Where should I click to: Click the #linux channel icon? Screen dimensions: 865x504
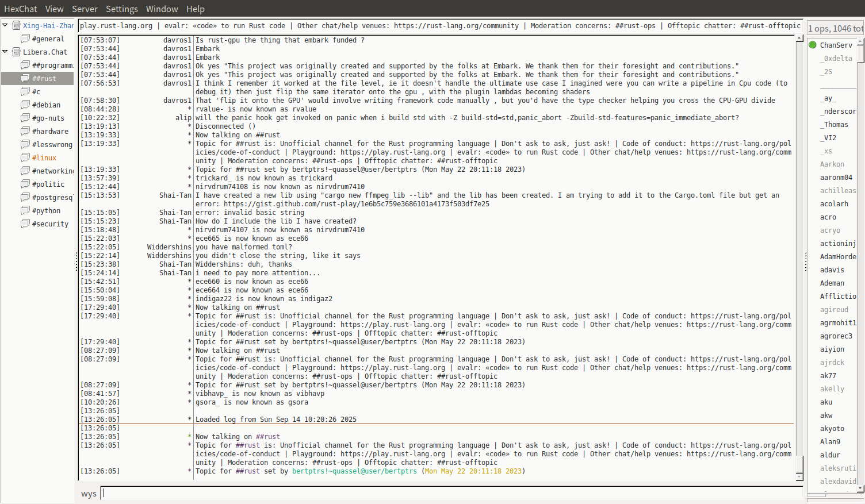pos(25,157)
